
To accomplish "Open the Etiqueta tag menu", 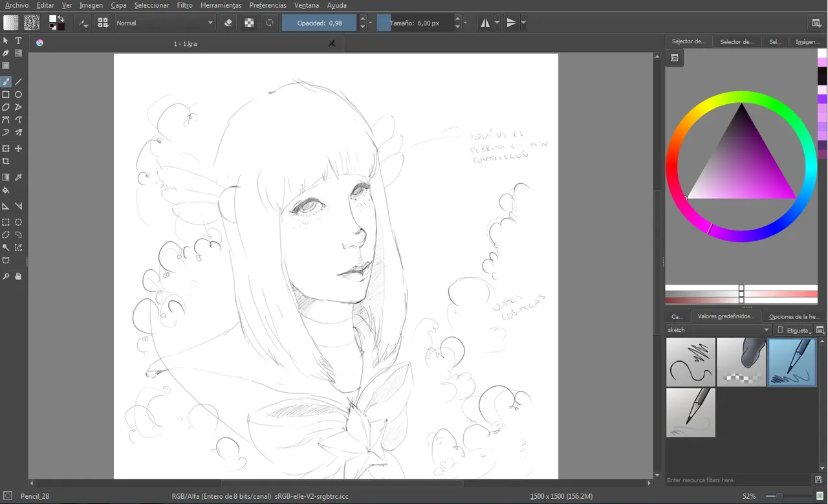I will coord(794,330).
